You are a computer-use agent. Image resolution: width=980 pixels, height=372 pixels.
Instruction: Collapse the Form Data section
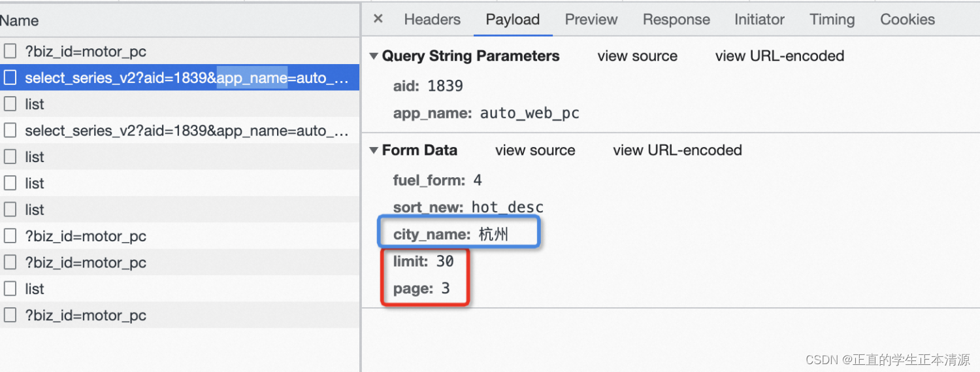tap(374, 150)
